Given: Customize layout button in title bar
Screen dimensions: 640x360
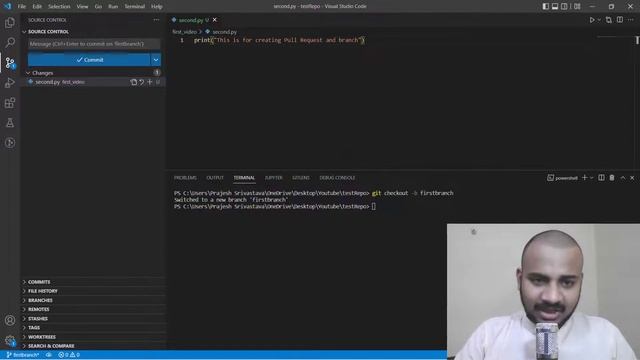Looking at the screenshot, I should tap(577, 7).
